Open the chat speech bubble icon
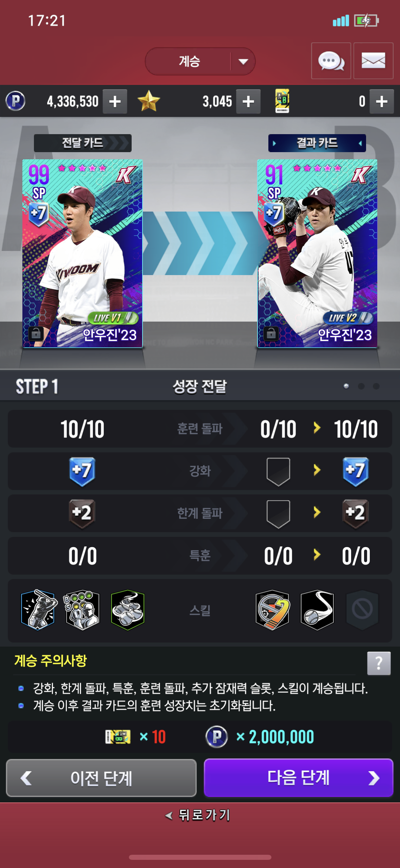 click(x=331, y=61)
